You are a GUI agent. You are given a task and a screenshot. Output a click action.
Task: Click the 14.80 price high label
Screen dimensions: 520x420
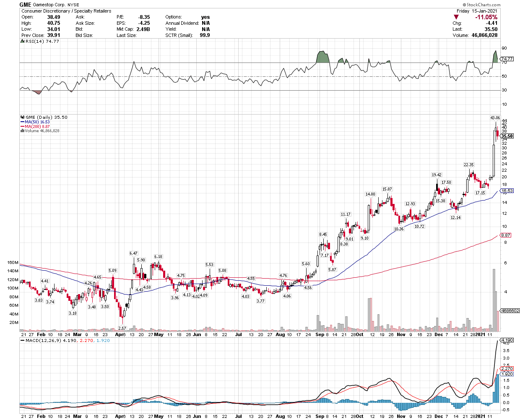click(370, 194)
